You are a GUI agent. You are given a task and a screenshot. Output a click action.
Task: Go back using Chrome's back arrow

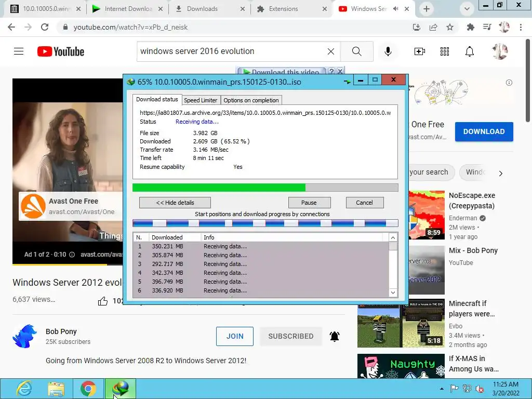pyautogui.click(x=11, y=27)
